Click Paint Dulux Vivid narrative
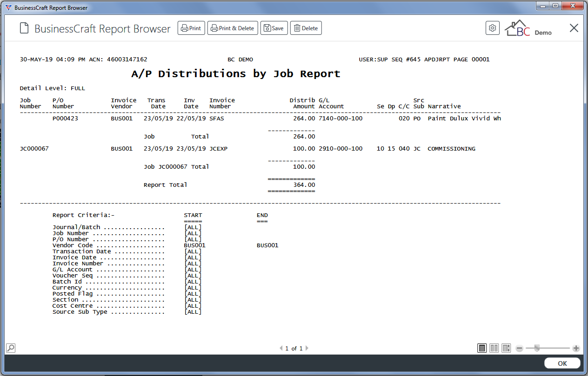 pyautogui.click(x=464, y=119)
